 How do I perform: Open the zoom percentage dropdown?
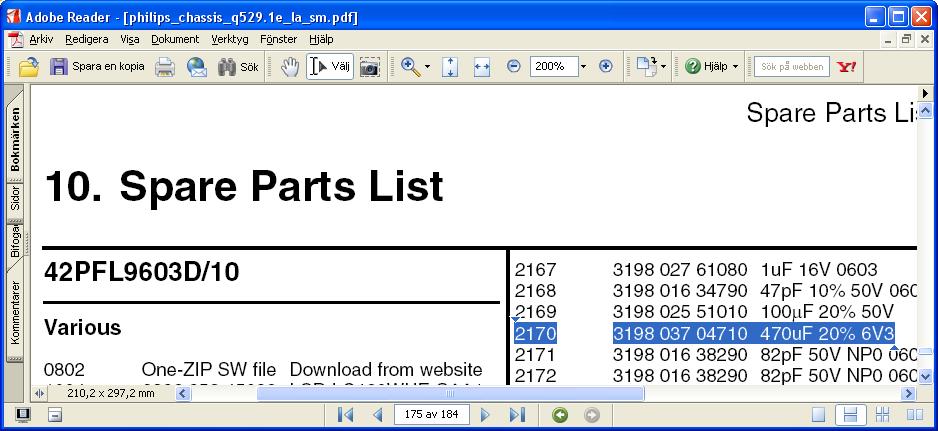(583, 67)
